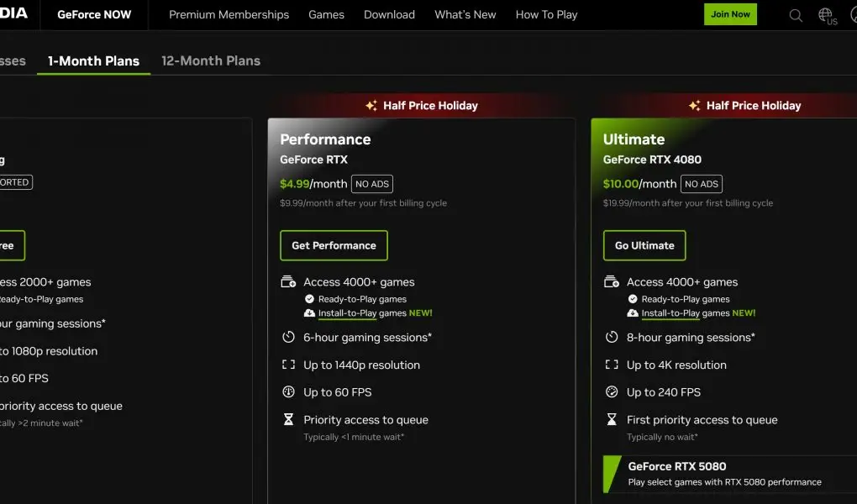Click the sparkle icon on Half Price Holiday banner
The width and height of the screenshot is (857, 504).
pos(370,105)
